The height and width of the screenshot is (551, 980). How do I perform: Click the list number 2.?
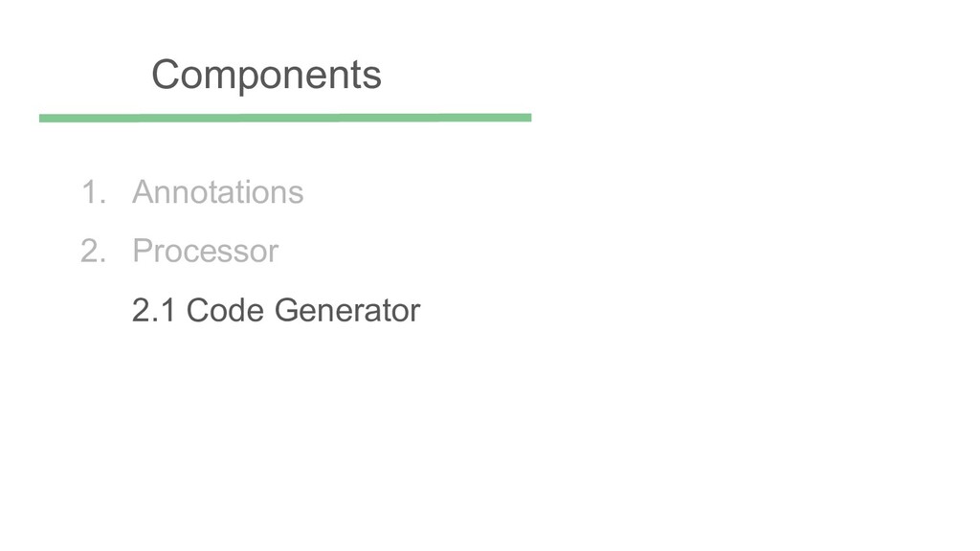click(x=91, y=252)
